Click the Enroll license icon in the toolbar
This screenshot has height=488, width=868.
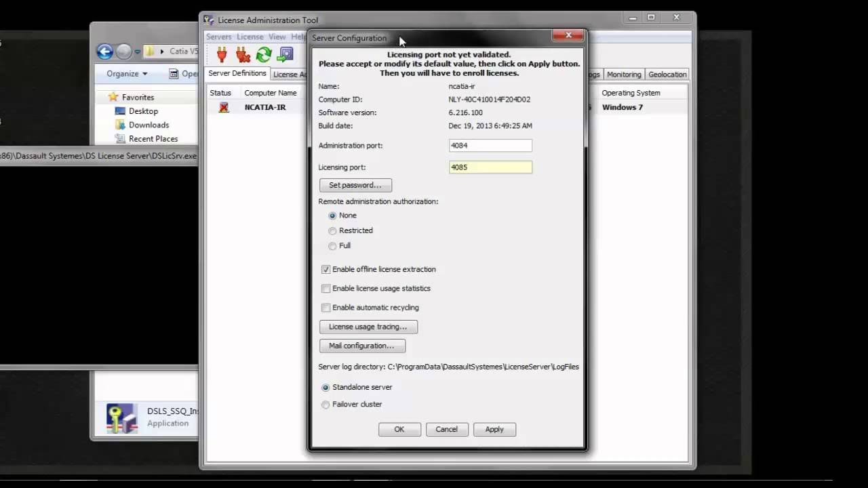285,54
